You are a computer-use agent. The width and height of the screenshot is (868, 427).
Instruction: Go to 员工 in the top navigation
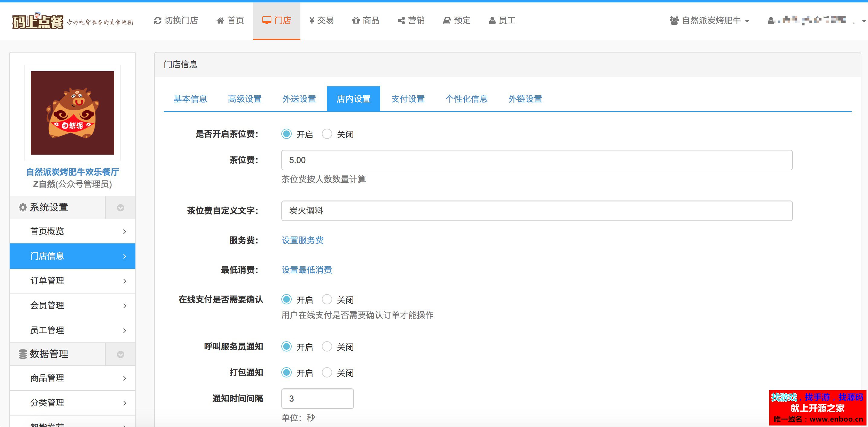coord(502,21)
